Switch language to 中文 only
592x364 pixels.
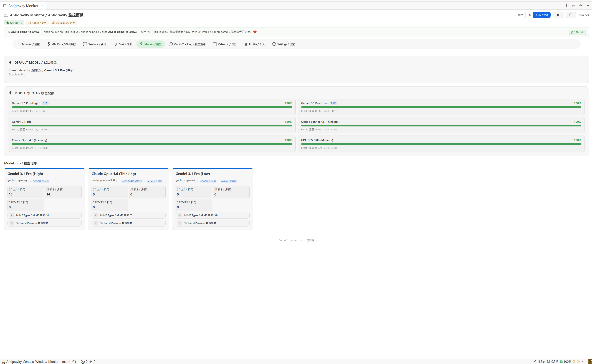520,15
